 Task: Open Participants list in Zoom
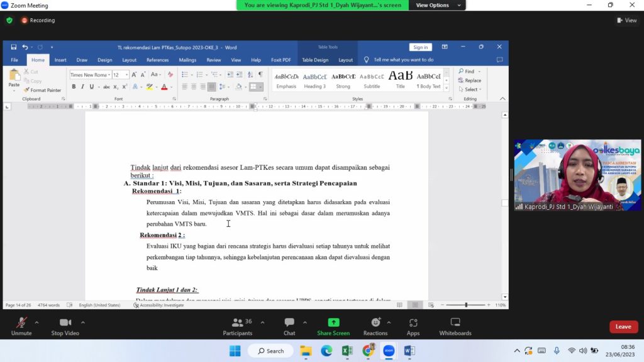click(237, 327)
